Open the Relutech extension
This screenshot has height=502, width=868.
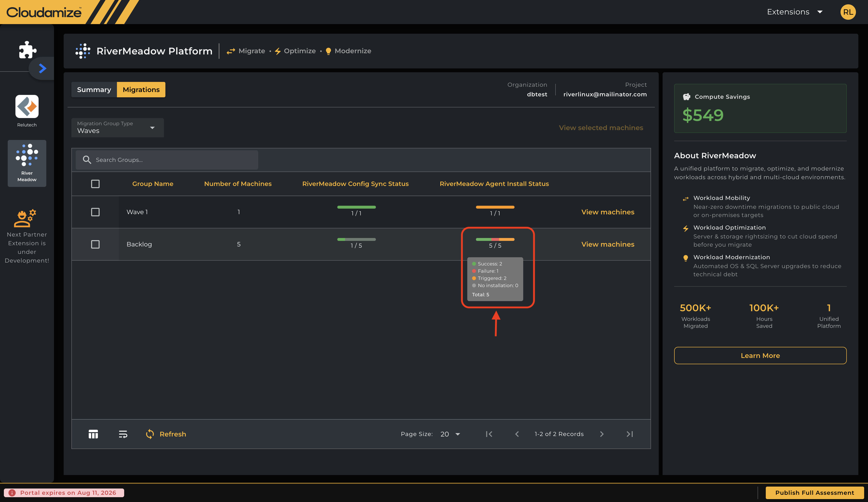(x=27, y=111)
